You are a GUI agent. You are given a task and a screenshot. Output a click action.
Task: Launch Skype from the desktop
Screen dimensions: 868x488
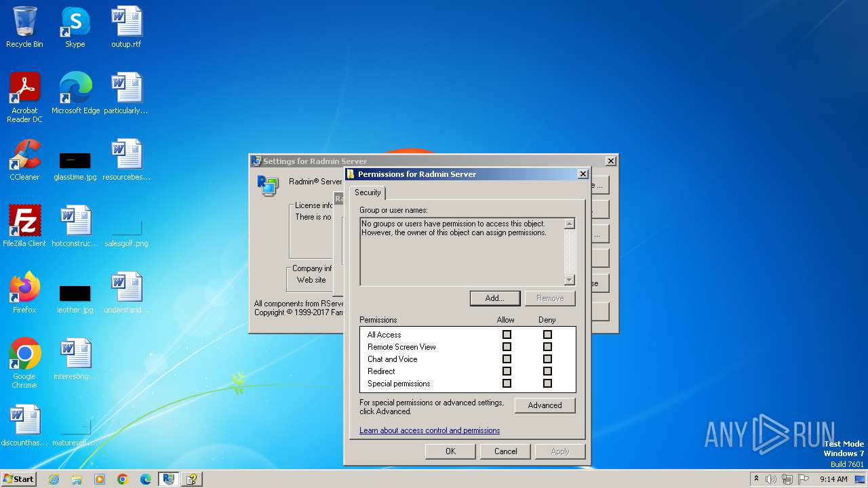(75, 27)
